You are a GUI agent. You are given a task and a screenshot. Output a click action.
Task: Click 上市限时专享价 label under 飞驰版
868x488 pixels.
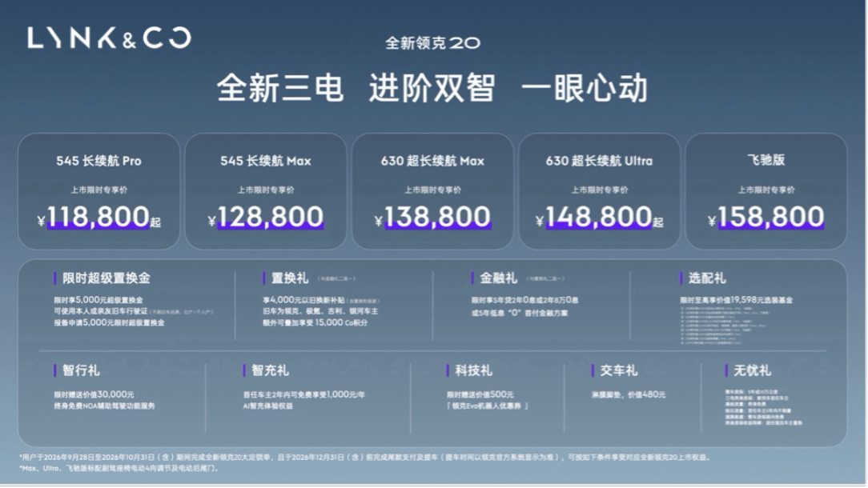tap(766, 190)
